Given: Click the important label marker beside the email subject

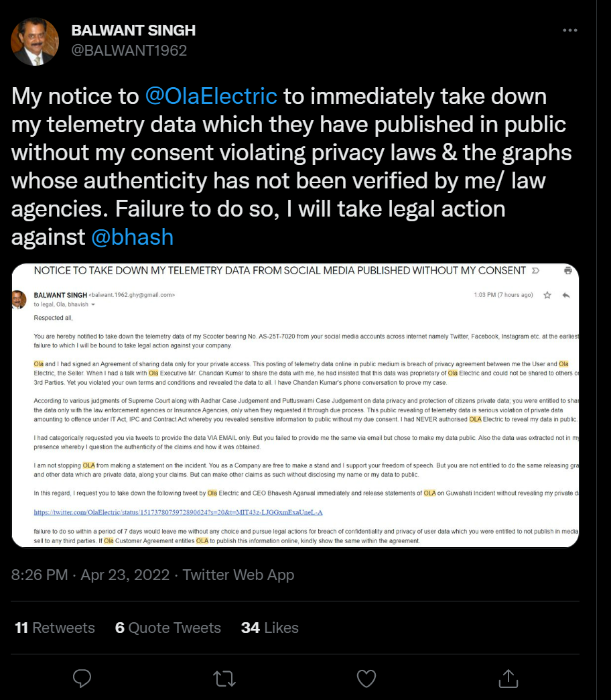Looking at the screenshot, I should [x=535, y=271].
